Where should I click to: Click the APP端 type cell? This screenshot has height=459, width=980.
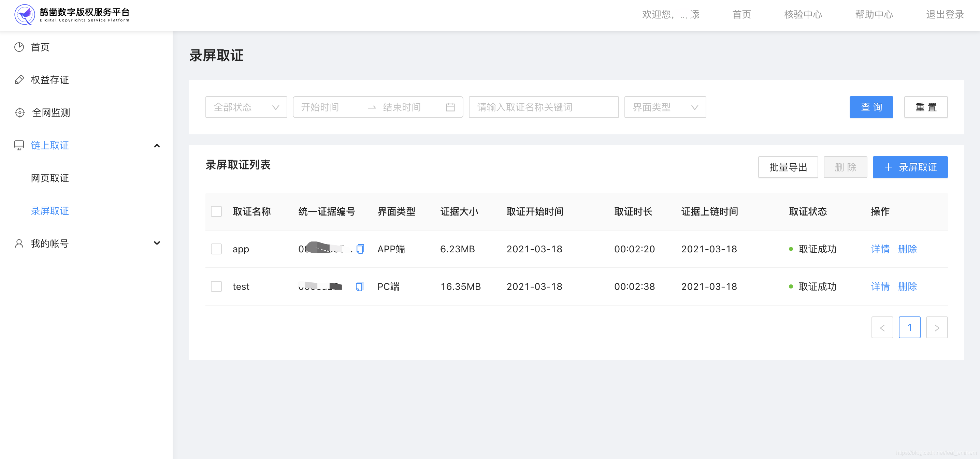coord(391,249)
